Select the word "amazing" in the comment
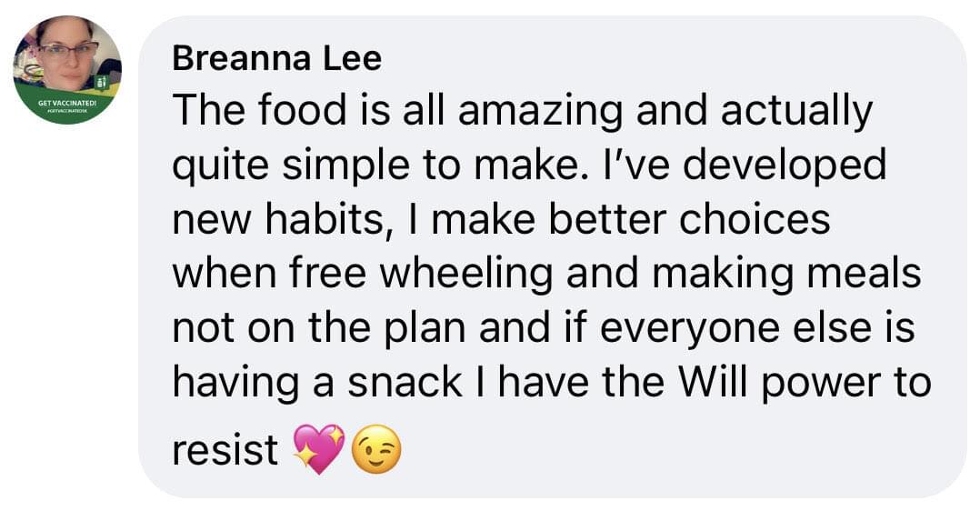Screen dimensions: 980x511 coord(540,111)
